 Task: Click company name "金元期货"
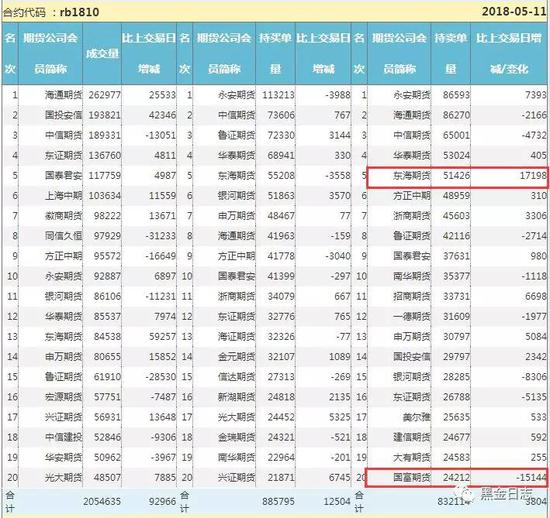coord(236,357)
